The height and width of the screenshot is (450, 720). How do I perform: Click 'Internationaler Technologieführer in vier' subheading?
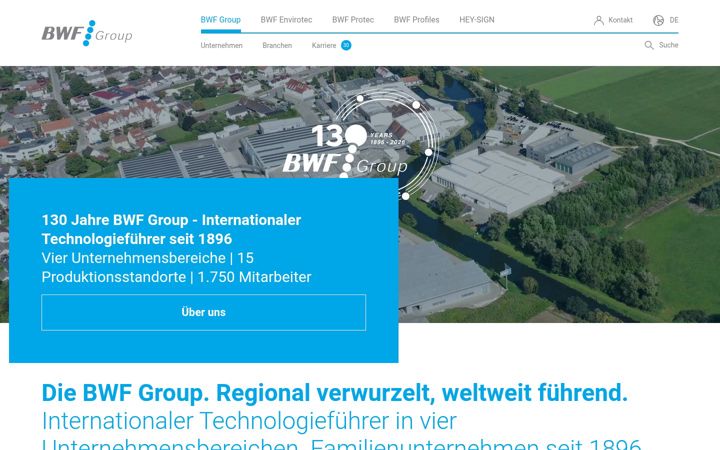249,421
